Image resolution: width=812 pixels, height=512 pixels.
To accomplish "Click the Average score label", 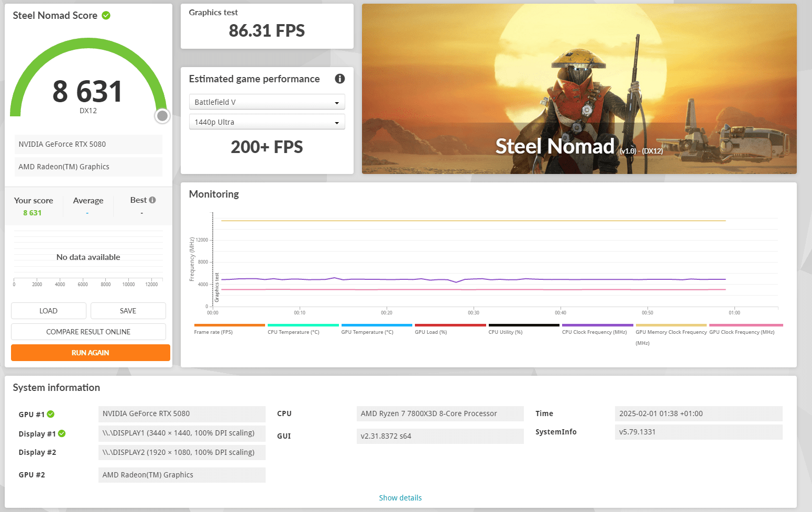I will [88, 201].
